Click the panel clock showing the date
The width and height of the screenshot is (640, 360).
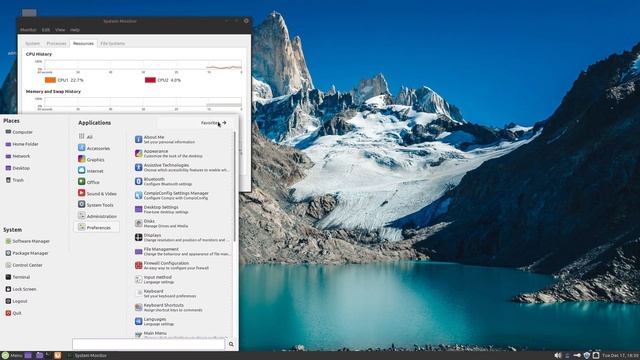620,356
